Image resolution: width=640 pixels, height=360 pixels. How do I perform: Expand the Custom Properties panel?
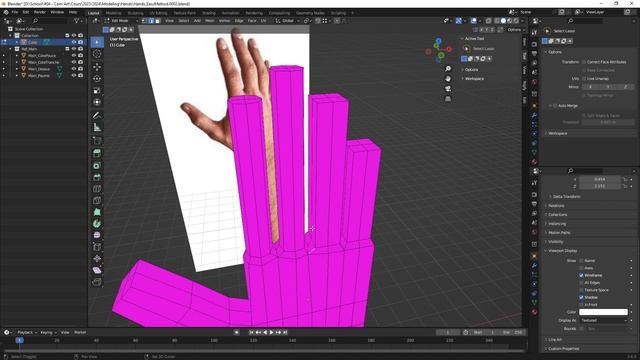[563, 349]
